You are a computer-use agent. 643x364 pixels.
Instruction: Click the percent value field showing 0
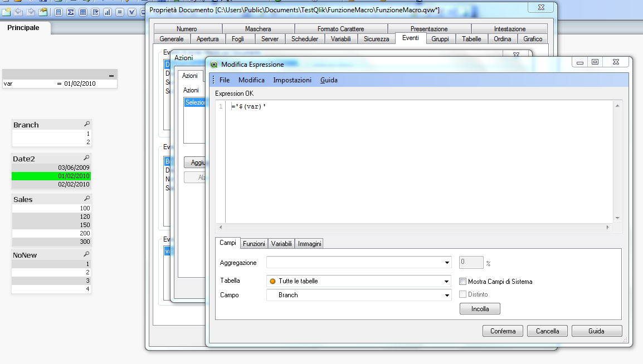[471, 262]
